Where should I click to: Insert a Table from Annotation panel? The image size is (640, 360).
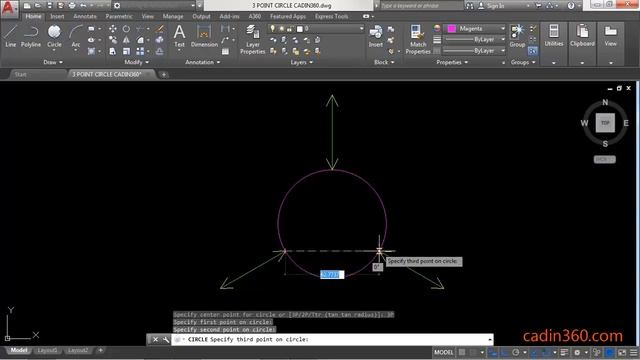(x=225, y=51)
